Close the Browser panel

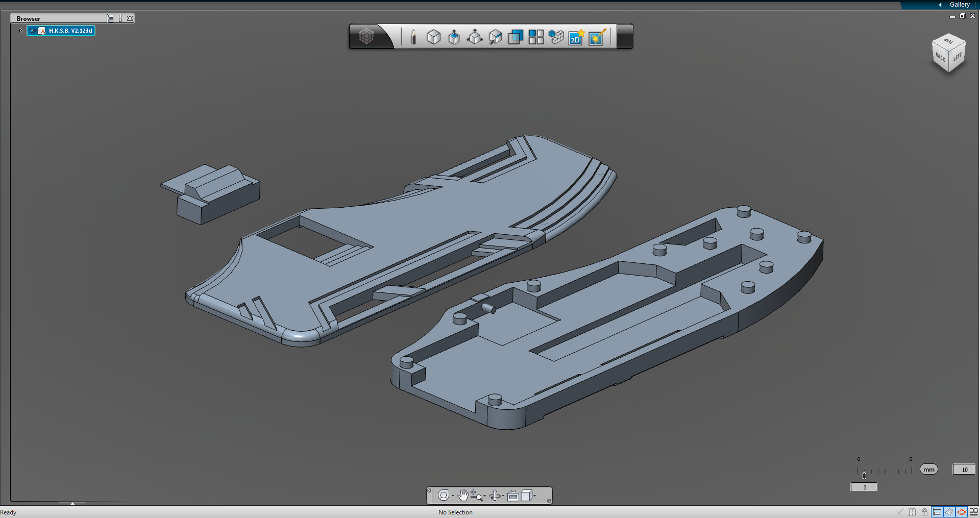tap(130, 18)
